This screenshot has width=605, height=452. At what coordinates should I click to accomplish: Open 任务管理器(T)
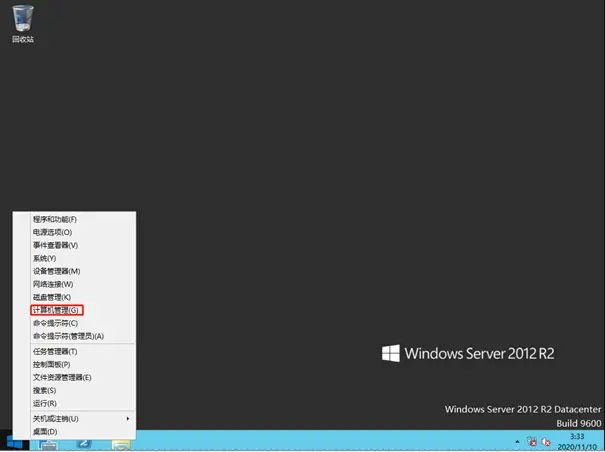pos(74,352)
